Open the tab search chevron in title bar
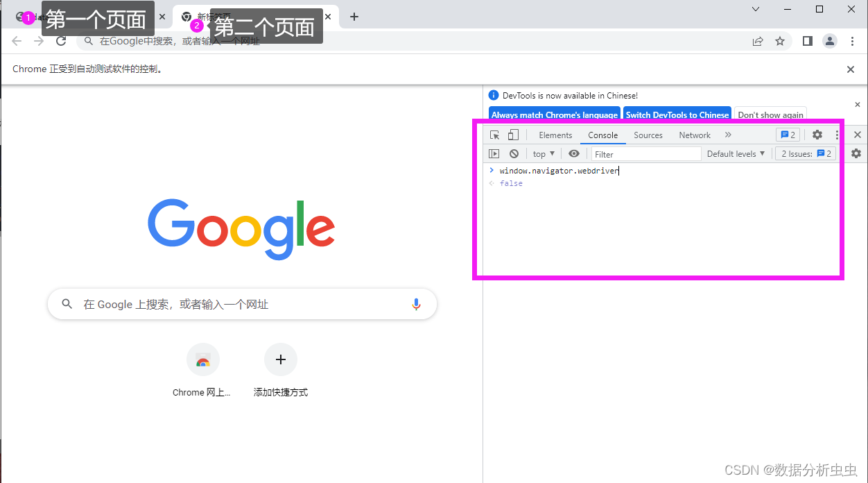 pyautogui.click(x=756, y=9)
